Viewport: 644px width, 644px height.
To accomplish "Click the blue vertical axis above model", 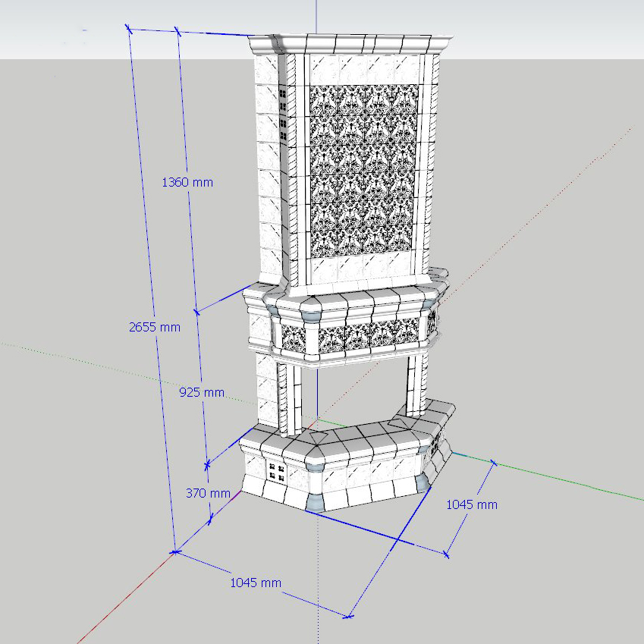I will (x=316, y=15).
